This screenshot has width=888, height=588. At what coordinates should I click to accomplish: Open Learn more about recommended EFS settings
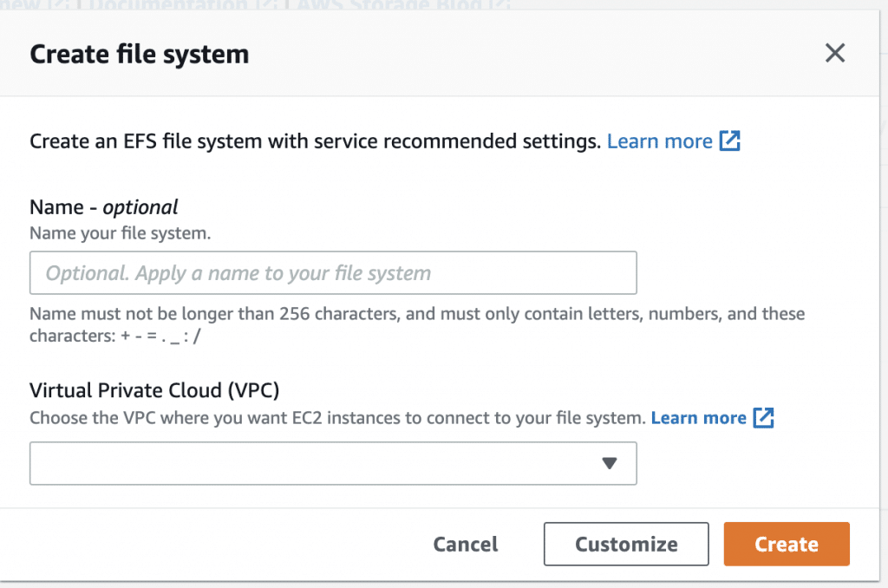[660, 140]
